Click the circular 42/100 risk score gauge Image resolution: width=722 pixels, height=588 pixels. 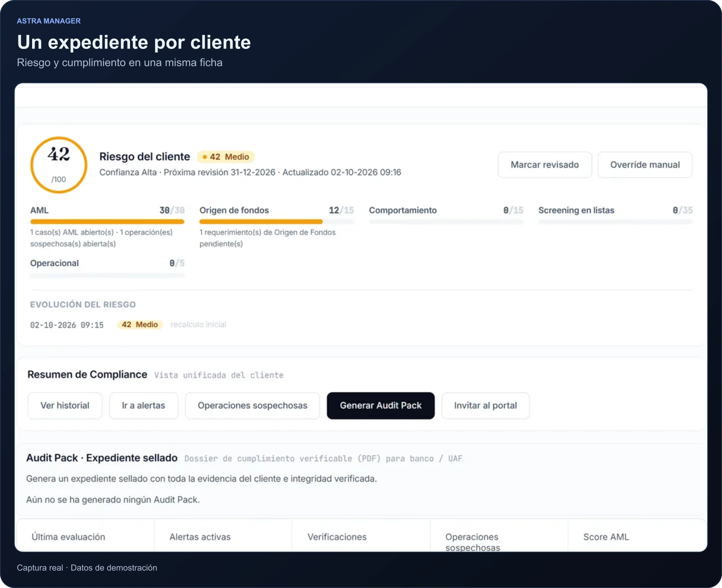(x=59, y=165)
